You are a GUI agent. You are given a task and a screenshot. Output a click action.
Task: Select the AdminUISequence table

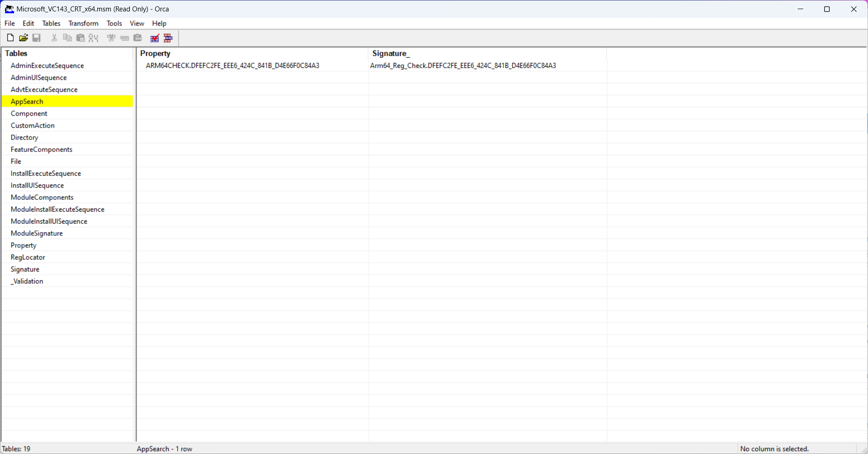pos(68,78)
